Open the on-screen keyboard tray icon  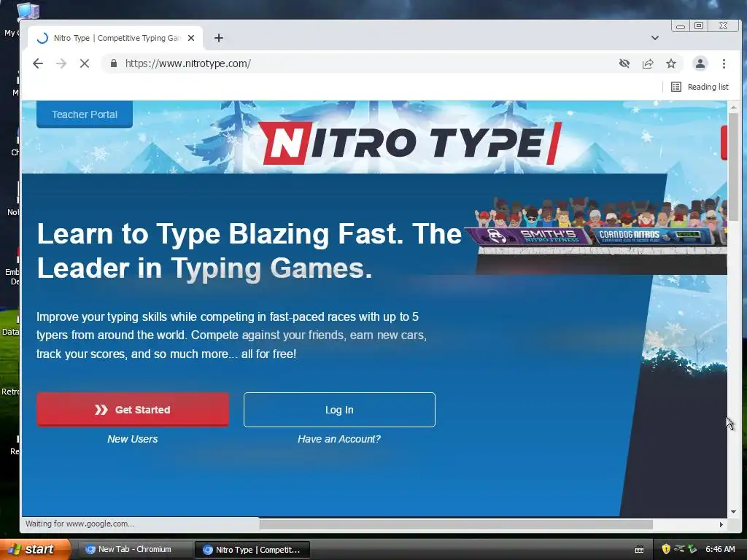coord(639,550)
